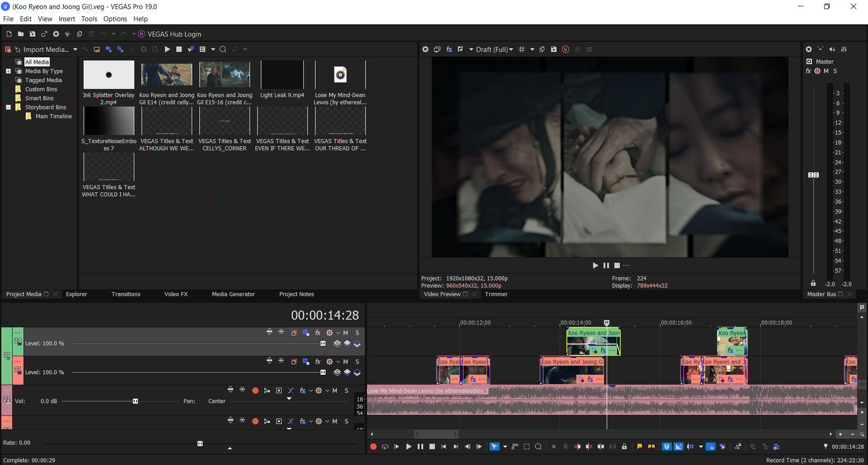
Task: Open Video Preview properties gear icon
Action: (x=425, y=49)
